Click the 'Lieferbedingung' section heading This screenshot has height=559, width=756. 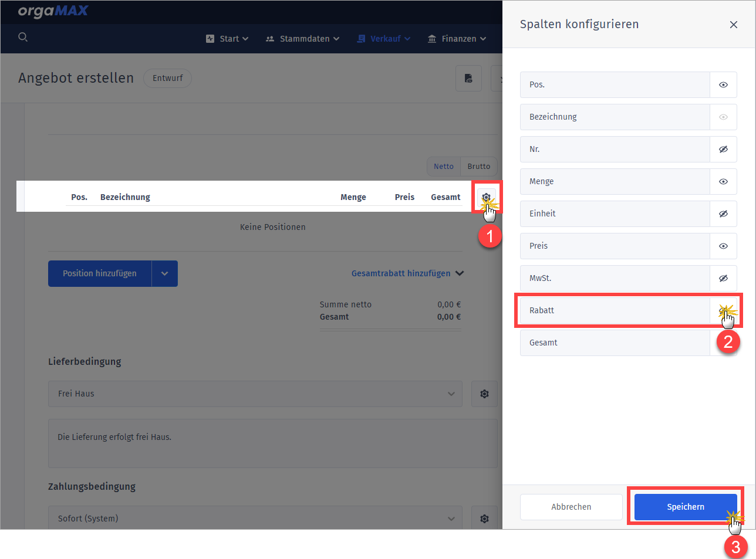click(85, 361)
